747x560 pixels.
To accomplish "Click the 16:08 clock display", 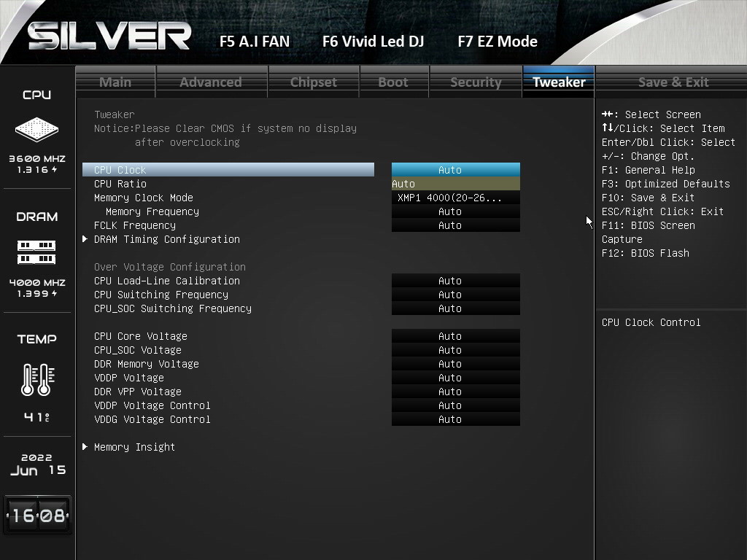I will (37, 516).
